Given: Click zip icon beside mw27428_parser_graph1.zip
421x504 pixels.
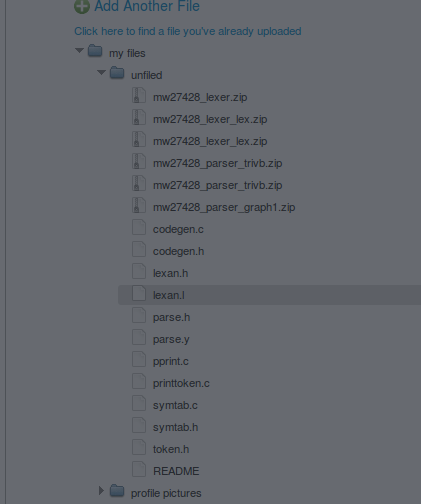Looking at the screenshot, I should click(139, 205).
